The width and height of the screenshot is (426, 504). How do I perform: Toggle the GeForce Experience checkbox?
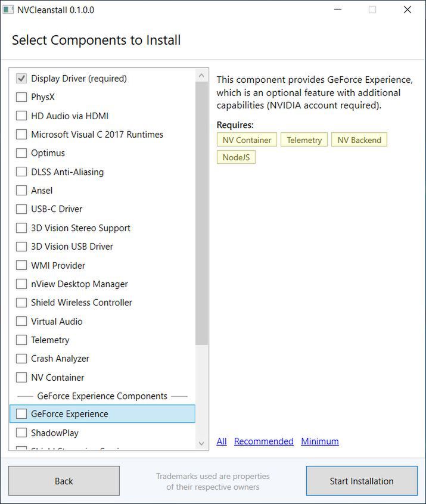click(21, 414)
